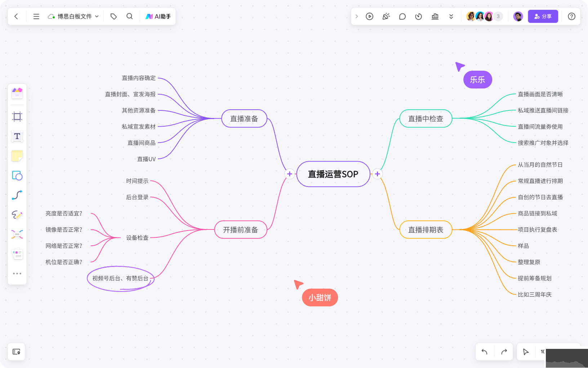The image size is (588, 368).
Task: Start the timer from the top toolbar
Action: 418,16
